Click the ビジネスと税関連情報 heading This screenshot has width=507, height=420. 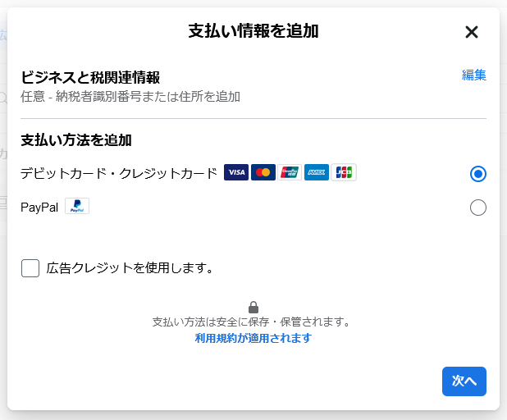coord(90,77)
